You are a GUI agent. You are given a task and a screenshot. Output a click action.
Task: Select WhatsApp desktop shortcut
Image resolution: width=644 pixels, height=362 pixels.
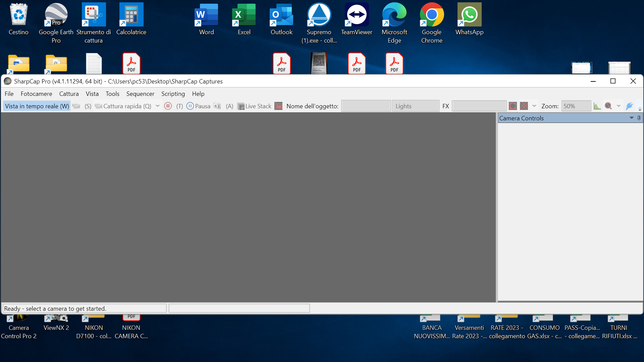469,19
